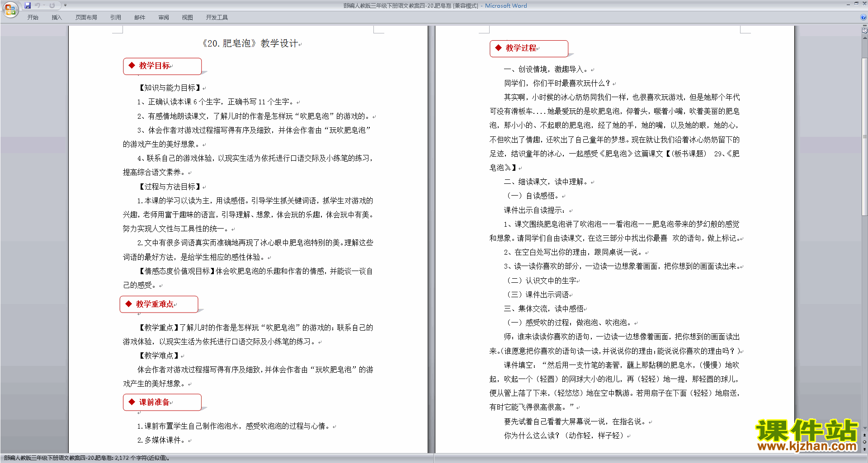868x463 pixels.
Task: Click the line 1、正确认读本课6个生字
Action: click(x=218, y=102)
